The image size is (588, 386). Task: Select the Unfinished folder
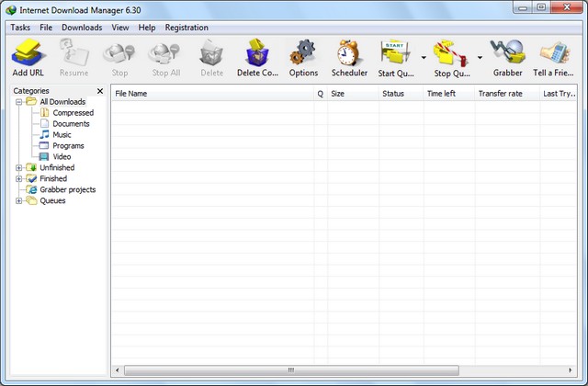57,167
